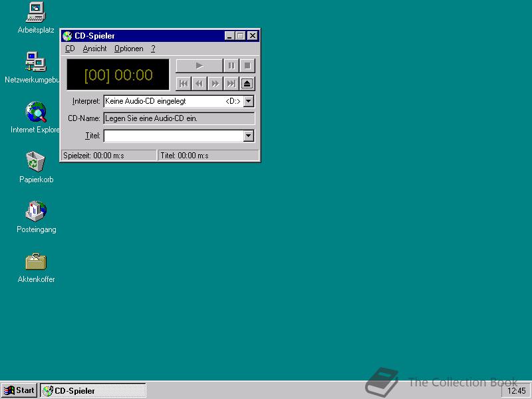Jump to previous track button
Screen dimensions: 532x399
[184, 84]
